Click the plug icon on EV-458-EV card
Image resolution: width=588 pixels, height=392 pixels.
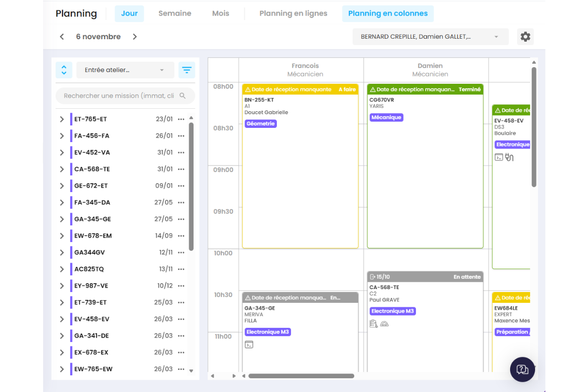tap(510, 157)
